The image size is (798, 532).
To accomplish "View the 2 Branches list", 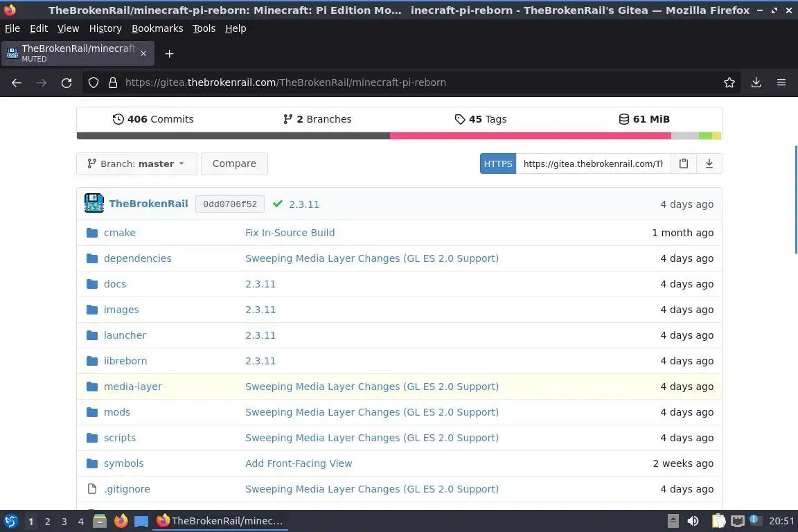I will 317,119.
